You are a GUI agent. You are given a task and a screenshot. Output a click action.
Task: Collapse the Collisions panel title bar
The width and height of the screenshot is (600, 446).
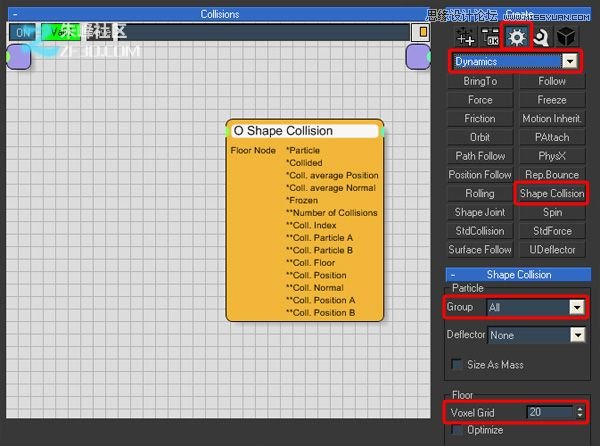click(15, 15)
